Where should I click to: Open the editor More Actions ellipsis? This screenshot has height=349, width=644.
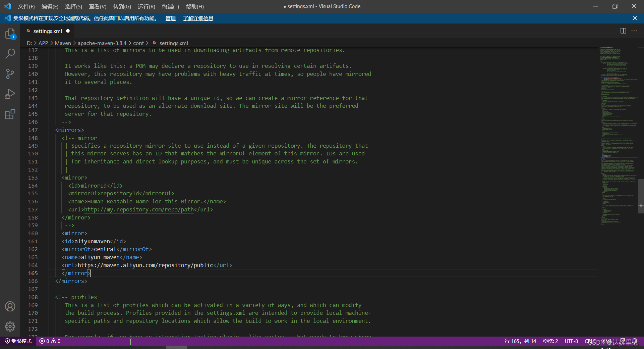tap(634, 31)
